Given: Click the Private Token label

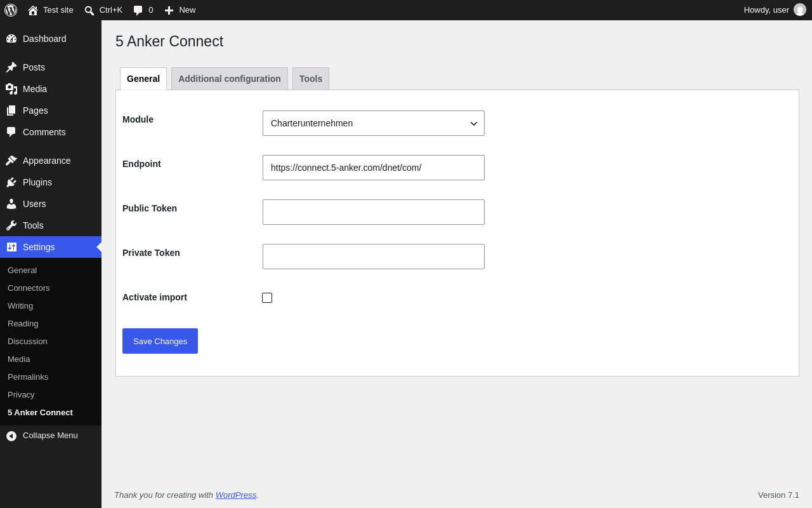Looking at the screenshot, I should point(151,253).
